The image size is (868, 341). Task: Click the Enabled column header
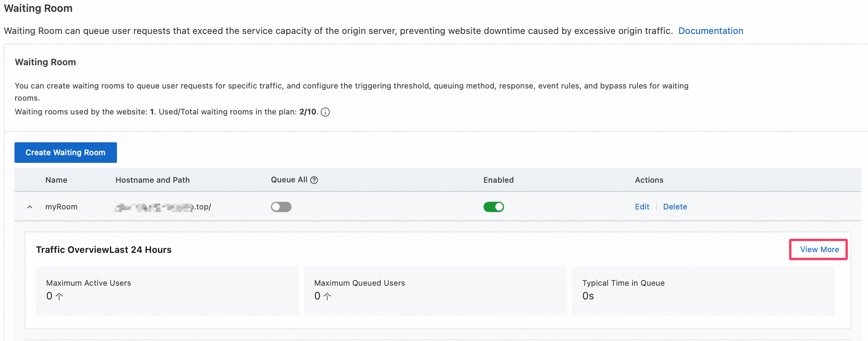[x=498, y=180]
